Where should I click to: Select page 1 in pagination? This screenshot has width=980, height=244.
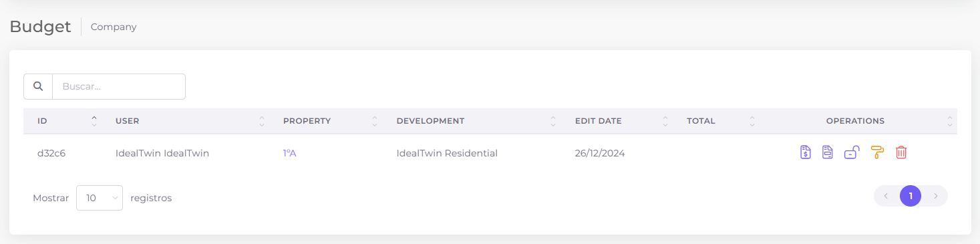click(x=911, y=196)
